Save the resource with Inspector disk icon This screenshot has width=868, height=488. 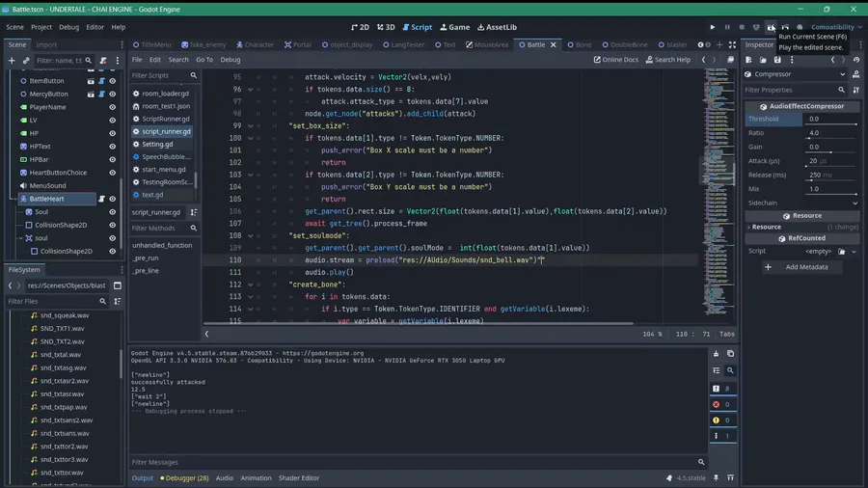tap(777, 60)
